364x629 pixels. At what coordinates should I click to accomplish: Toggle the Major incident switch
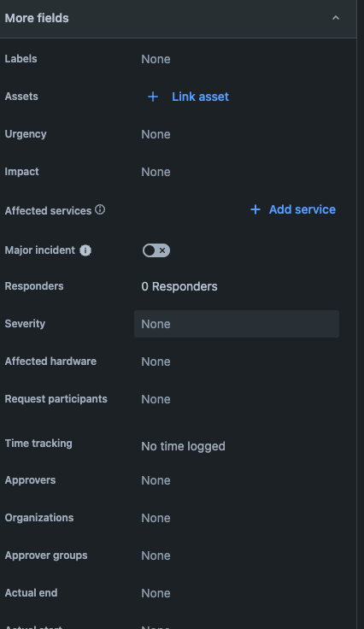(x=156, y=250)
